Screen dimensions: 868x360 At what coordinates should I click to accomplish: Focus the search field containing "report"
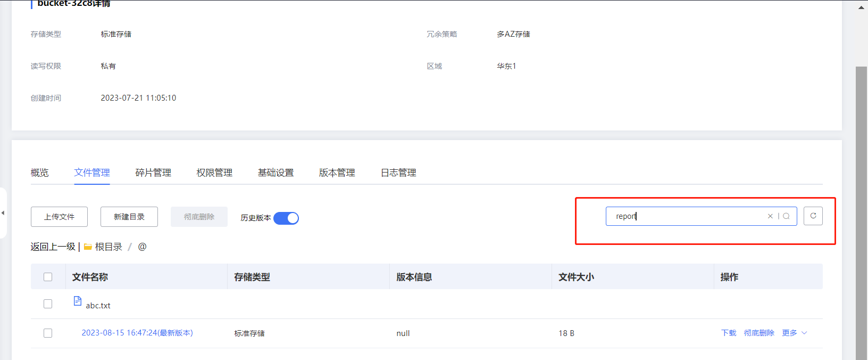(x=686, y=216)
